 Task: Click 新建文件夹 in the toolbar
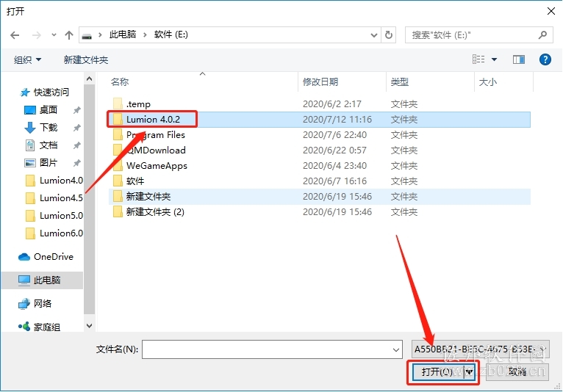point(86,60)
